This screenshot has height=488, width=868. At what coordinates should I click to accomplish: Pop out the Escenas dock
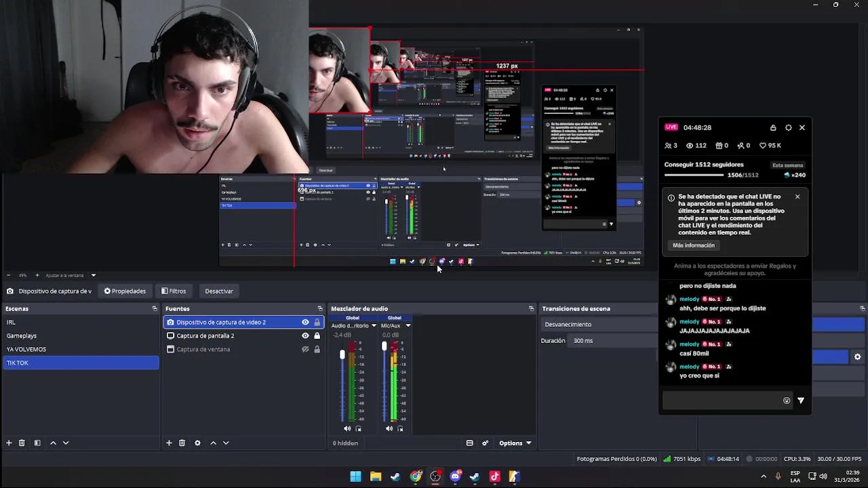[155, 308]
